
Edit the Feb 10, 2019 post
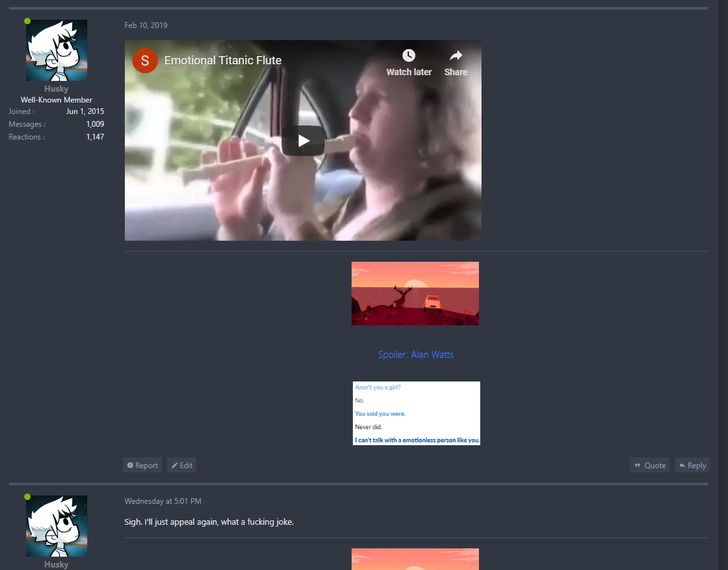[182, 466]
